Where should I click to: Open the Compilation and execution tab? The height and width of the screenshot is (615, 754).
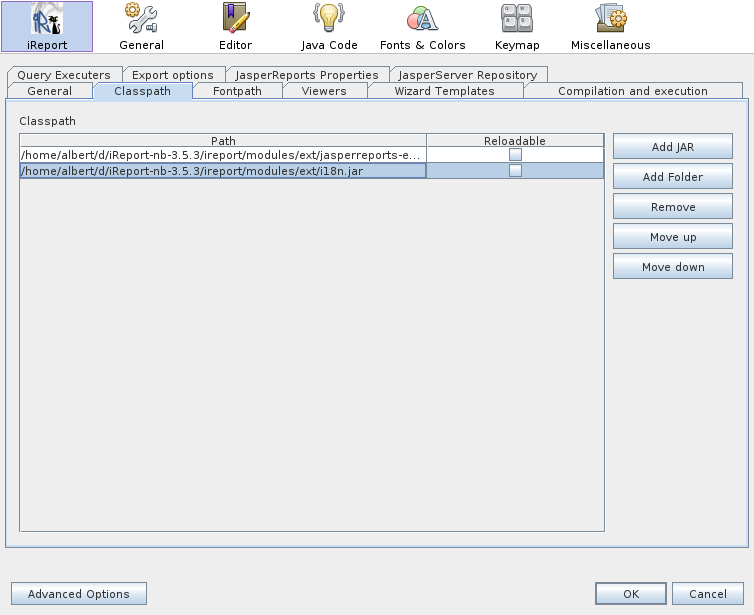tap(633, 91)
